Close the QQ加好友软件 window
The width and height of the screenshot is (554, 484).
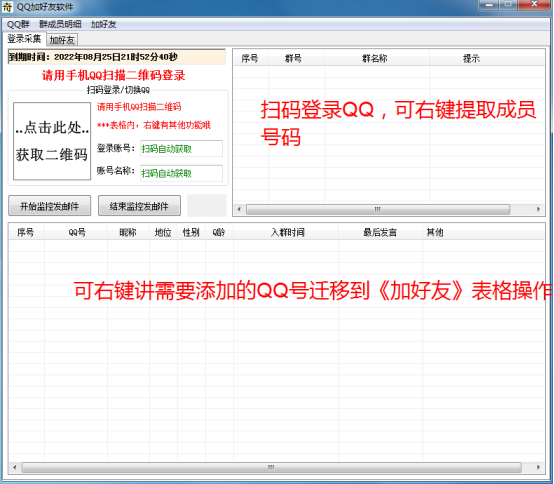pos(534,5)
